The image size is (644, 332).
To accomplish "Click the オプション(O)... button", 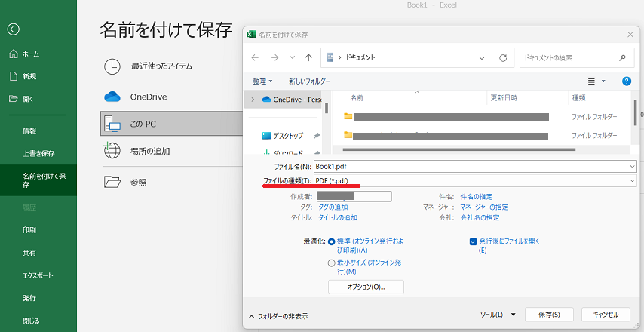I will [x=366, y=287].
